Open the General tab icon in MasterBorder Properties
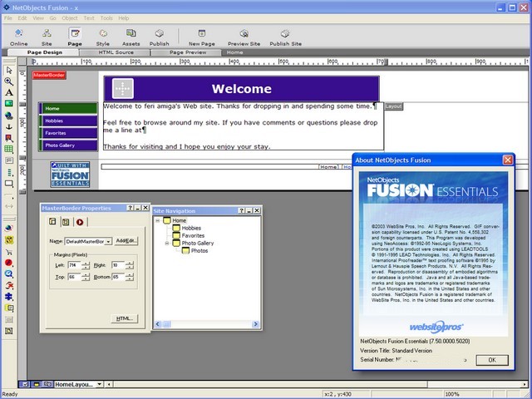This screenshot has height=399, width=532. [52, 222]
